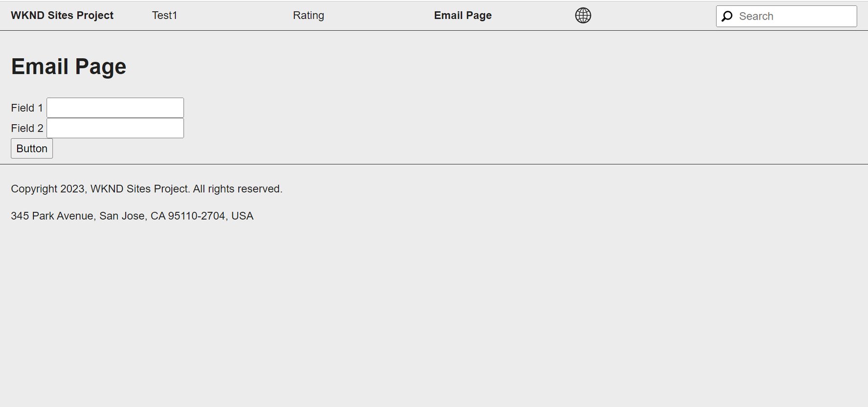
Task: Select the Test1 navigation item
Action: pyautogui.click(x=165, y=15)
